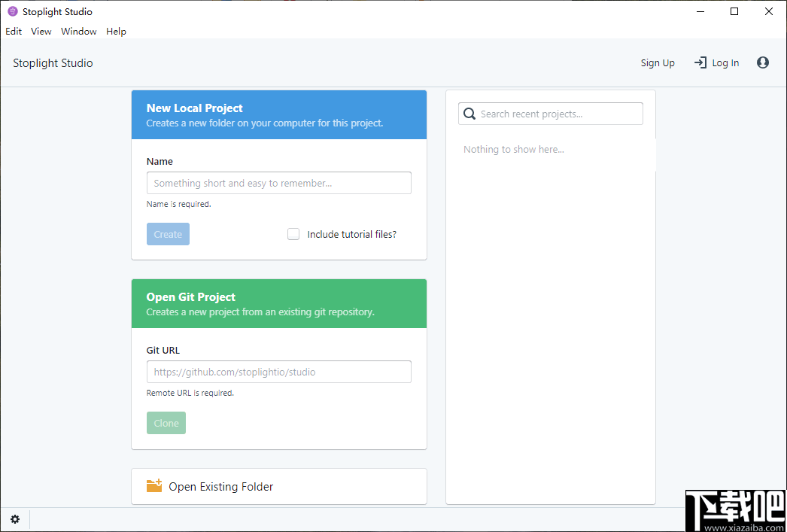The image size is (787, 532).
Task: Click the Stoplight Studio title bar logo
Action: tap(12, 12)
